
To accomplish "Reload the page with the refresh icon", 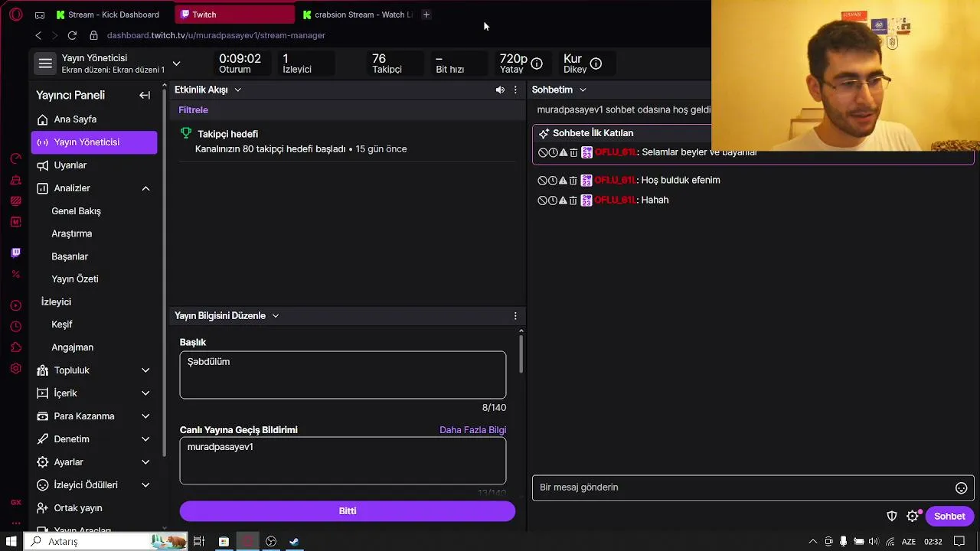I will tap(72, 35).
